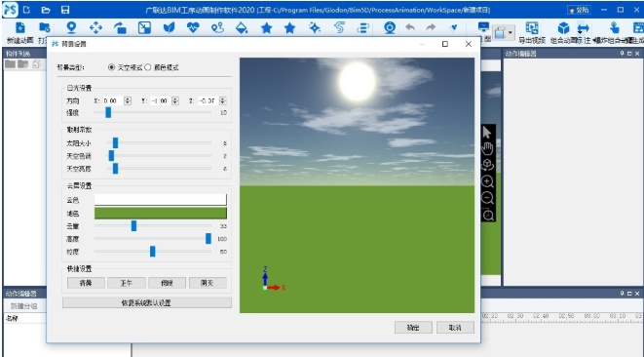Click the Cancel button in background settings dialog
The width and height of the screenshot is (644, 357).
(x=455, y=328)
